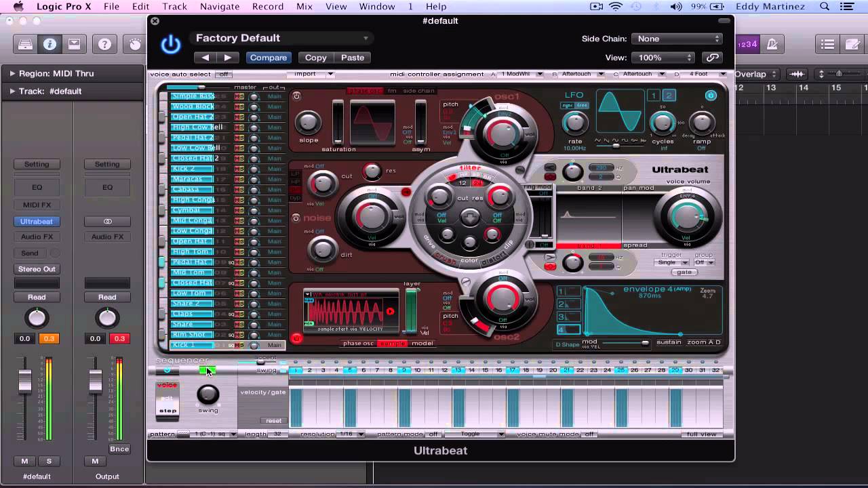
Task: Go to next preset with right arrow
Action: [x=228, y=58]
